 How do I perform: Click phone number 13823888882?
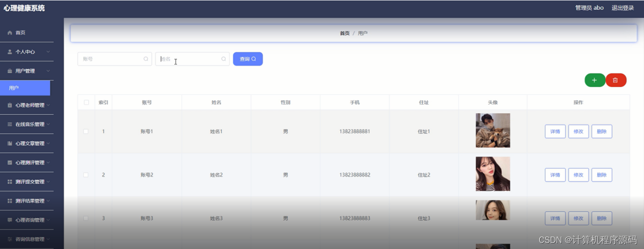click(355, 175)
